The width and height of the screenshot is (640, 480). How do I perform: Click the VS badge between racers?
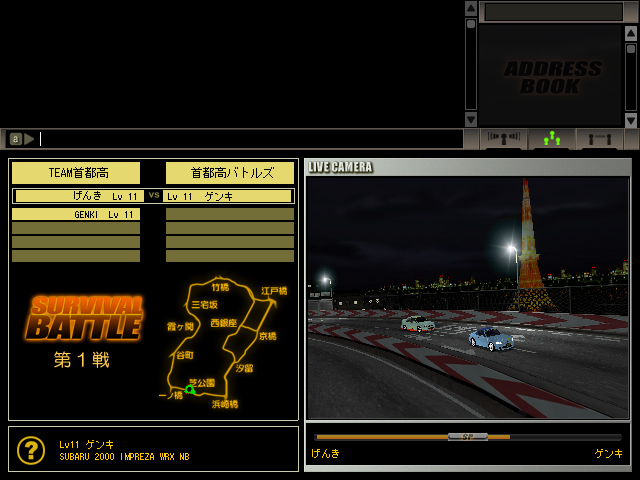[x=154, y=196]
